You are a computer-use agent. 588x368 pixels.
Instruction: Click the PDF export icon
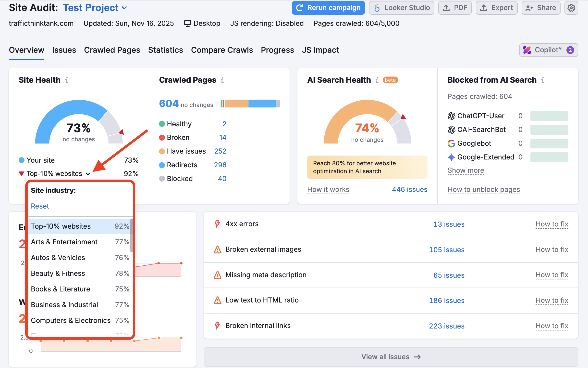coord(446,8)
